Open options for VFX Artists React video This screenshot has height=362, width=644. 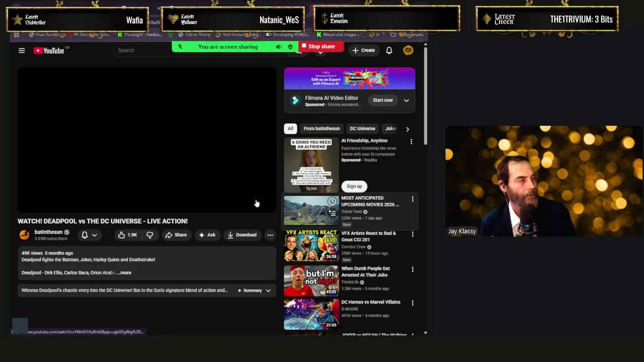pyautogui.click(x=413, y=234)
